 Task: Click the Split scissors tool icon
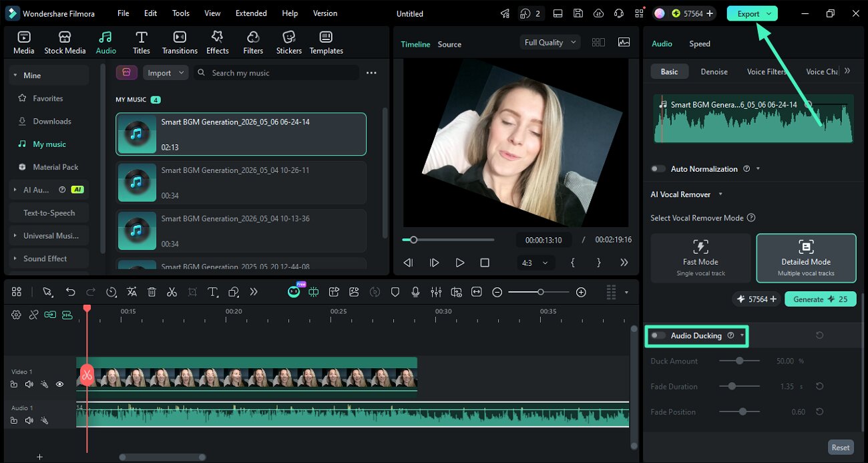tap(172, 292)
